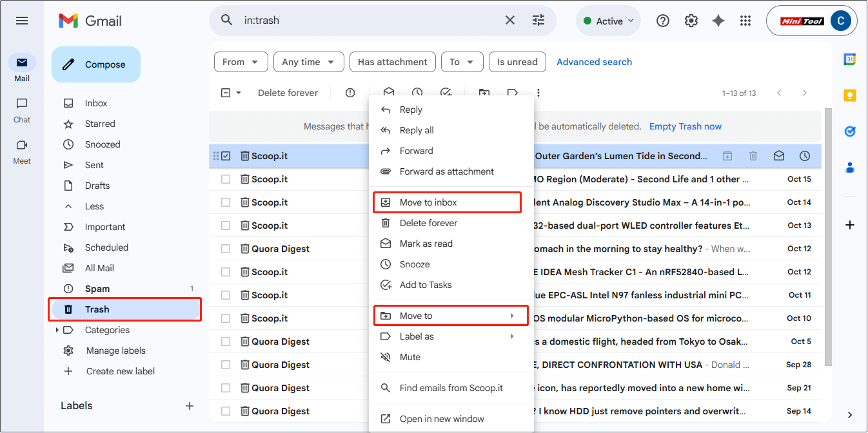Open the From filter dropdown
The image size is (868, 433).
click(241, 62)
